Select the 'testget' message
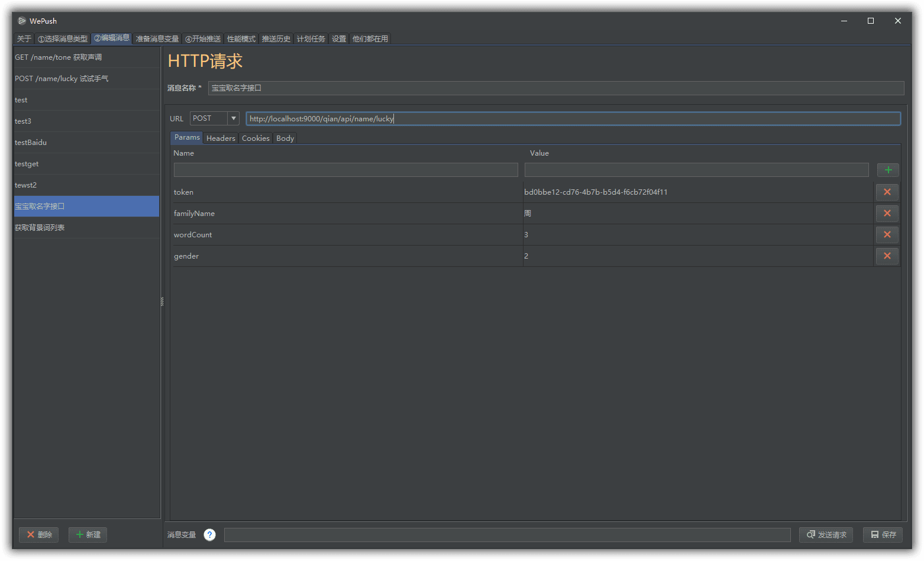 [x=86, y=164]
